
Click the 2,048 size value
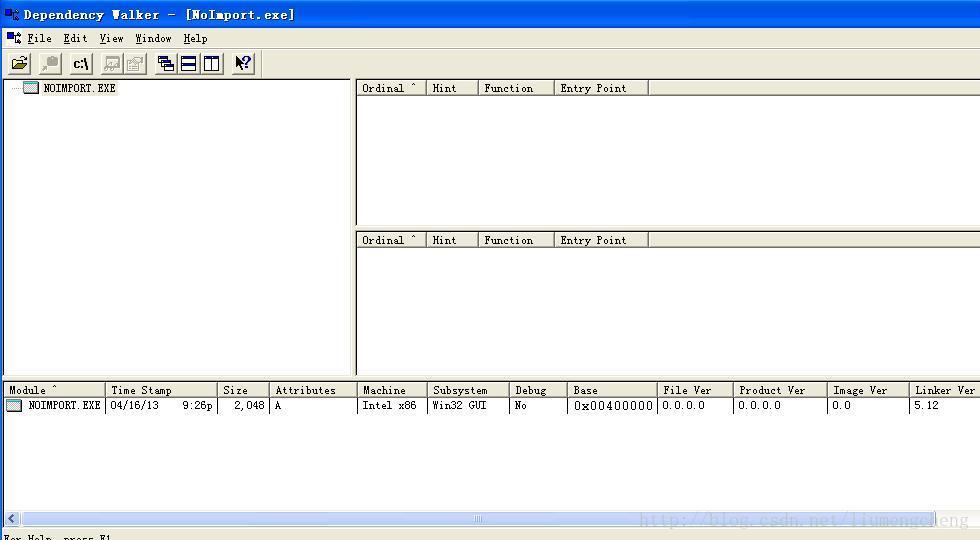coord(249,406)
